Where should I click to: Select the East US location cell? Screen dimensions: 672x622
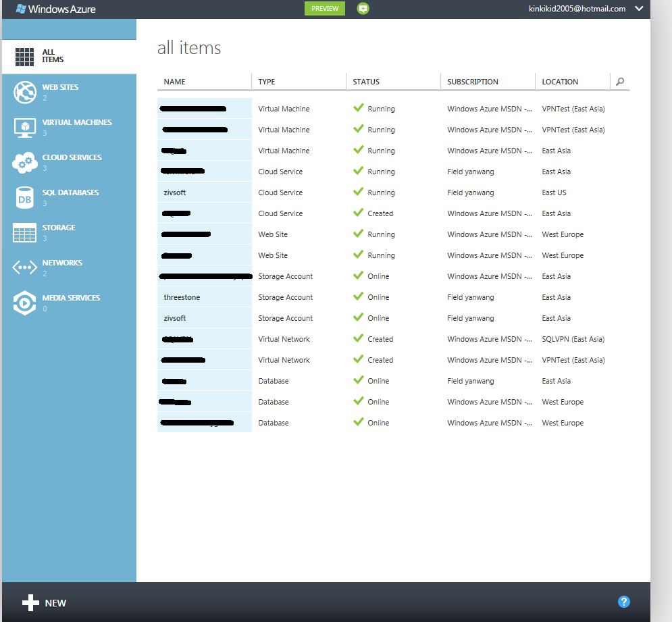[x=554, y=192]
